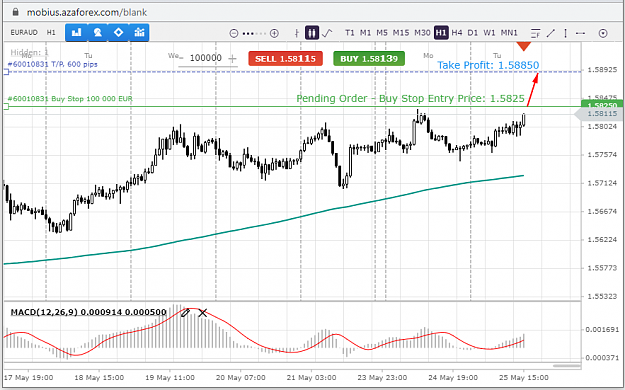Zoom in the chart with plus circle
This screenshot has height=390, width=625.
tap(274, 33)
